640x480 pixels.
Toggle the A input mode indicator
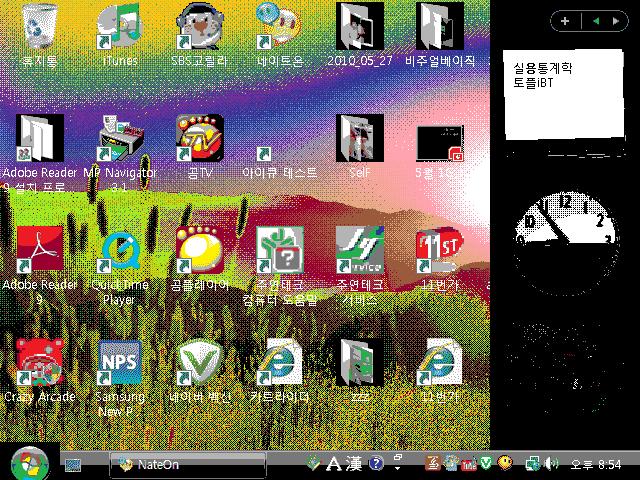(333, 463)
